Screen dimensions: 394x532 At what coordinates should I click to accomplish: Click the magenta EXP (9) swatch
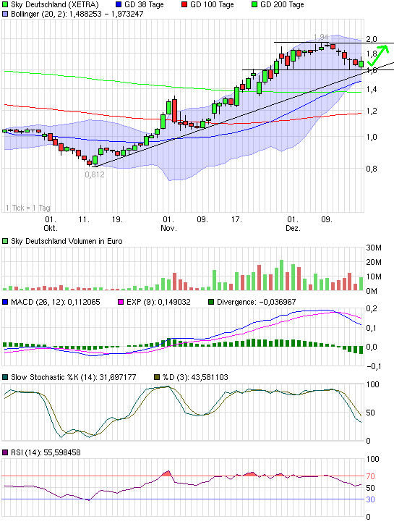(x=121, y=302)
